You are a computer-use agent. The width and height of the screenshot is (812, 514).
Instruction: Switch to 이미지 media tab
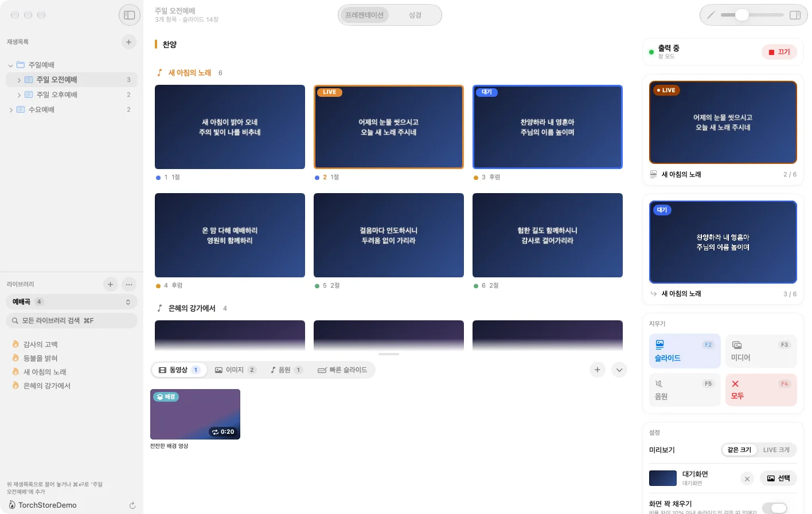tap(235, 370)
